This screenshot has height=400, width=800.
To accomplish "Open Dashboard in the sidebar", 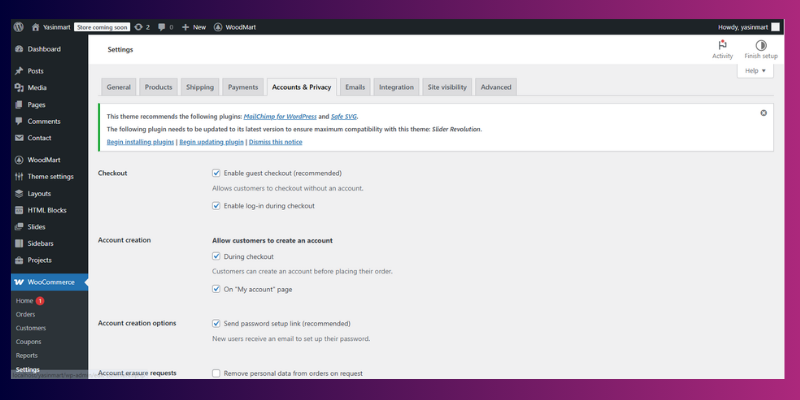I will [44, 49].
